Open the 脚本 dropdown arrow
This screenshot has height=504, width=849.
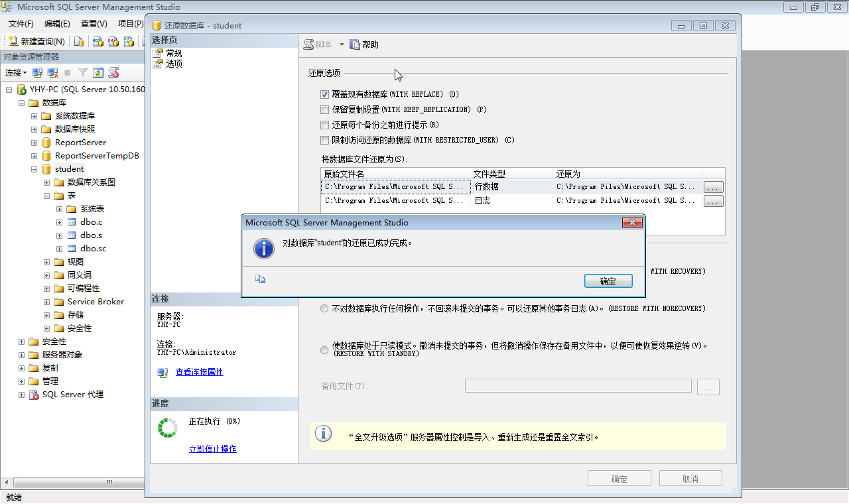(x=342, y=44)
